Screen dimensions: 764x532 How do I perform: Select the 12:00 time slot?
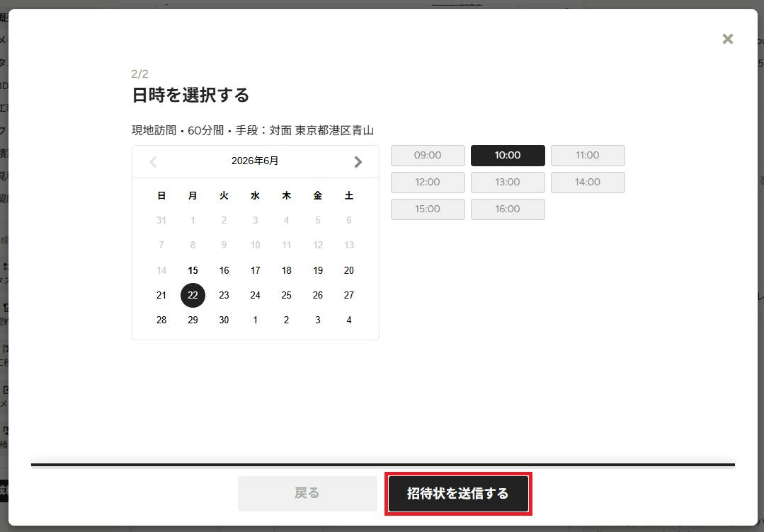[427, 182]
